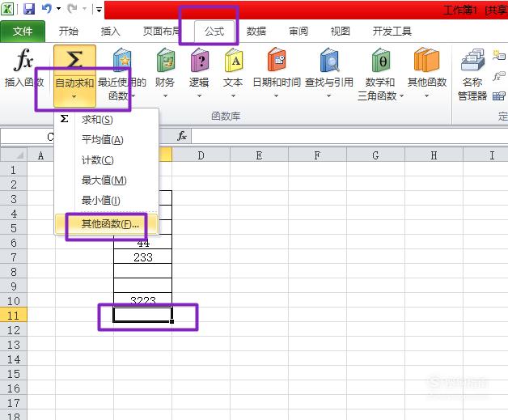
Task: Switch to the Data (数据) tab
Action: click(x=256, y=32)
